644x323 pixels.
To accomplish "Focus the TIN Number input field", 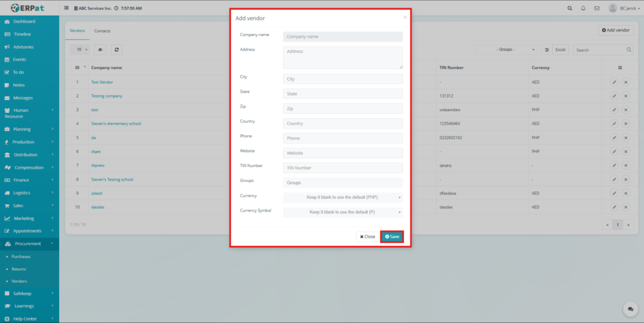I will pyautogui.click(x=343, y=167).
